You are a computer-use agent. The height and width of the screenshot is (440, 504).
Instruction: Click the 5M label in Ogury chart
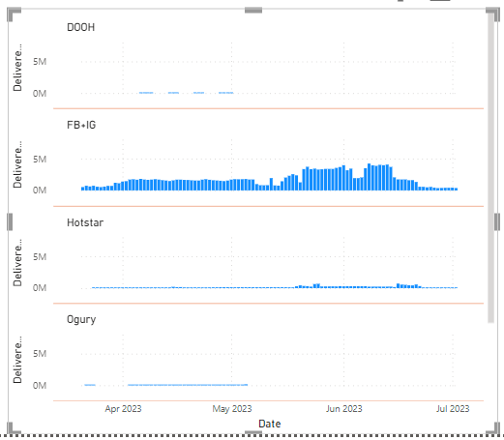(40, 354)
